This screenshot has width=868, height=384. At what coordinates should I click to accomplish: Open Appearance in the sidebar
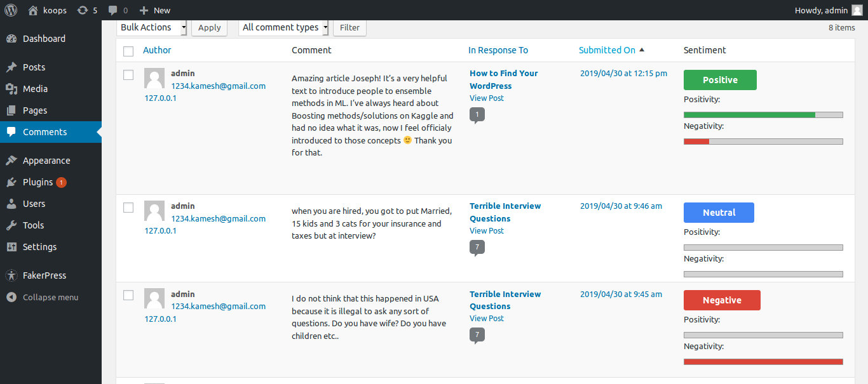tap(46, 161)
